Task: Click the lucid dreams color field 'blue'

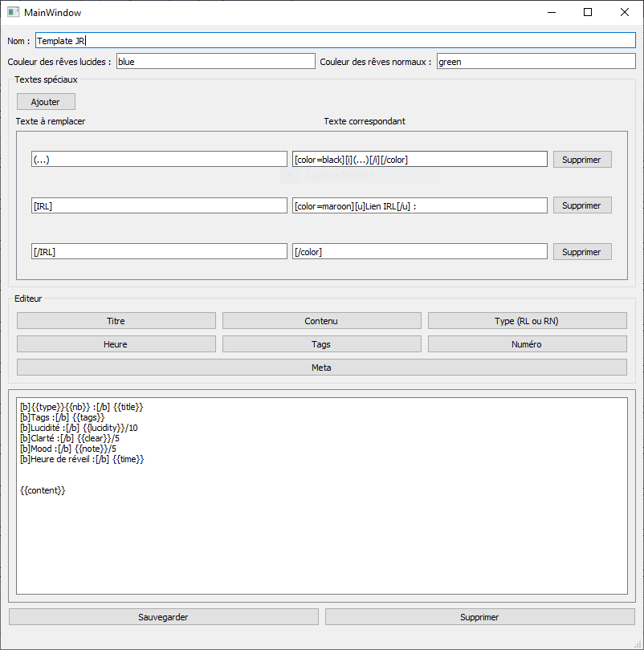Action: click(215, 62)
